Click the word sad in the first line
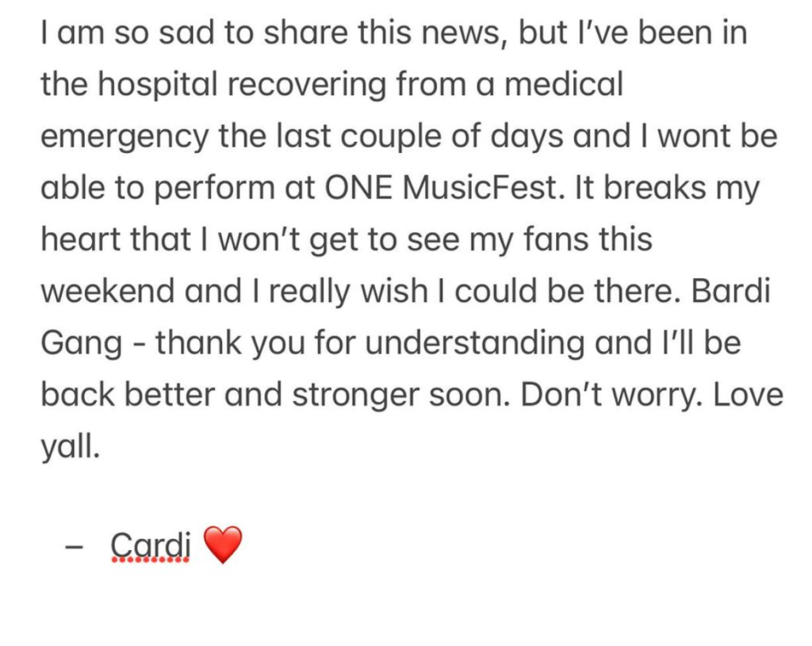The image size is (812, 646). point(186,32)
